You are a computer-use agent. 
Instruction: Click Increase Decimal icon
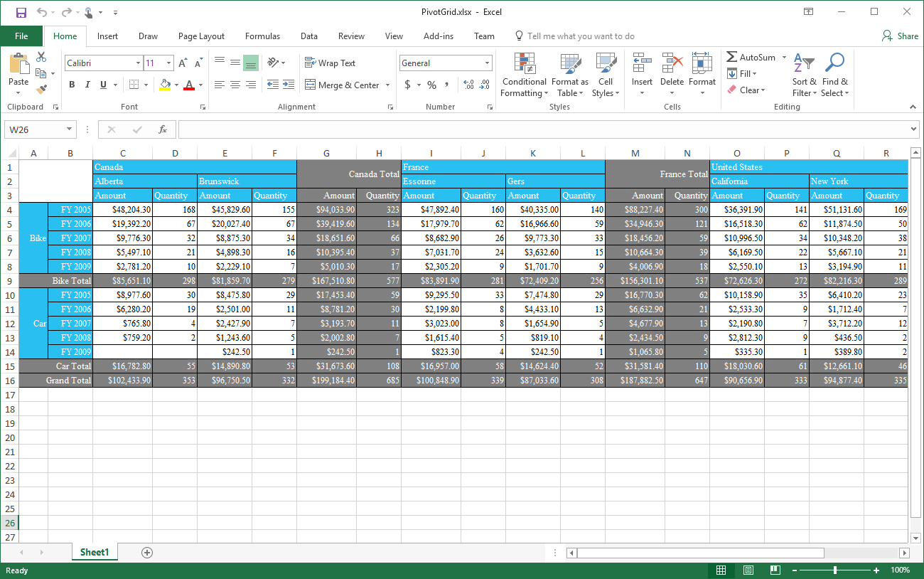468,85
